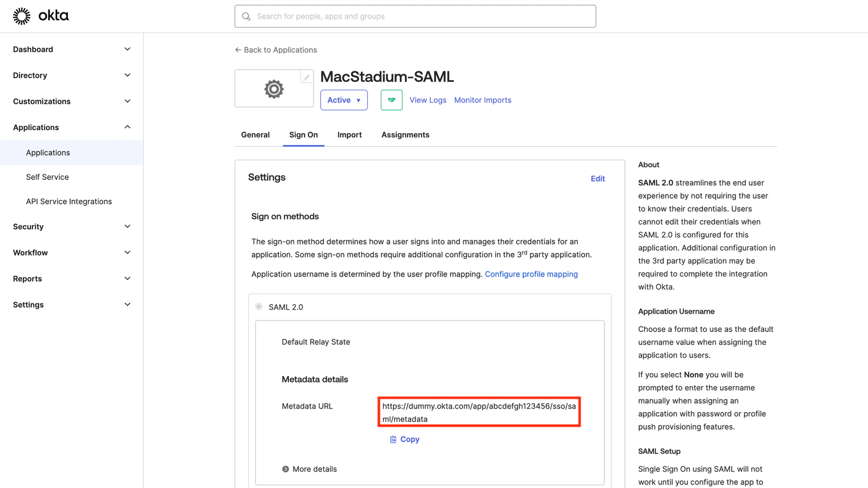The width and height of the screenshot is (868, 488).
Task: Expand the Reports sidebar section
Action: tap(71, 278)
